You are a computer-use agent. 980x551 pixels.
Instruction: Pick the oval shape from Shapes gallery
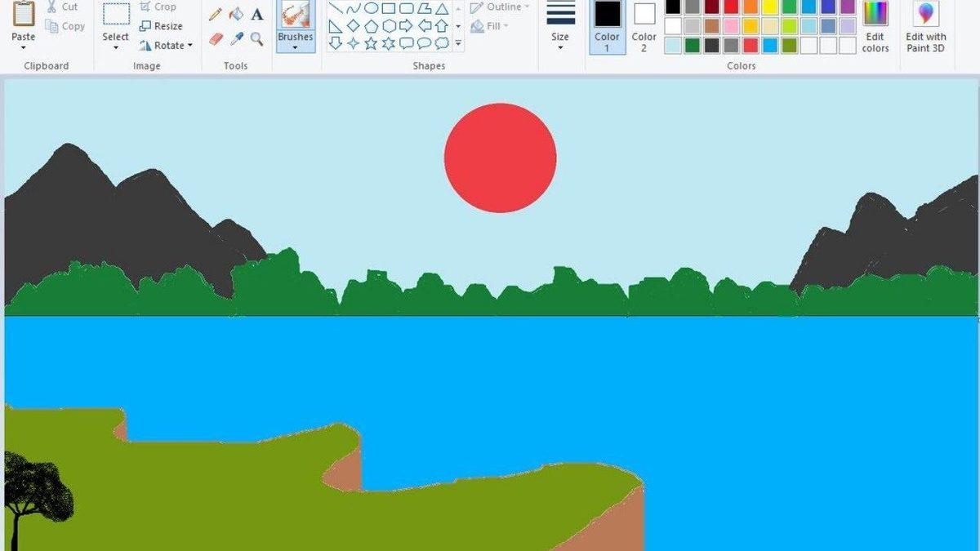(x=371, y=9)
